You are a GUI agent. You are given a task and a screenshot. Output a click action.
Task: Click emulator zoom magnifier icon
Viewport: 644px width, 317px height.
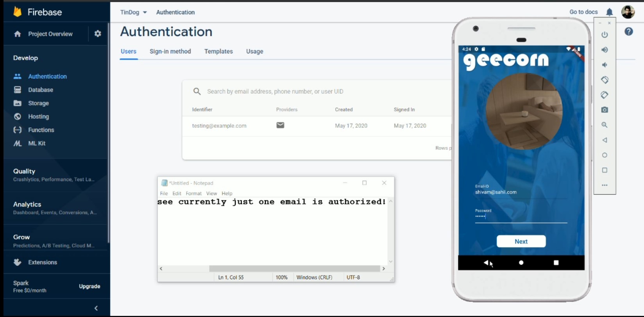point(605,125)
